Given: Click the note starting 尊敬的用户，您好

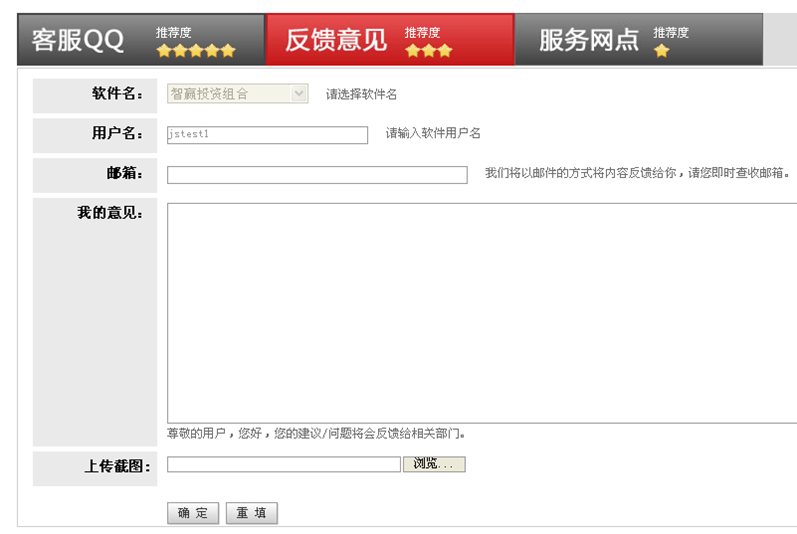Looking at the screenshot, I should coord(316,433).
